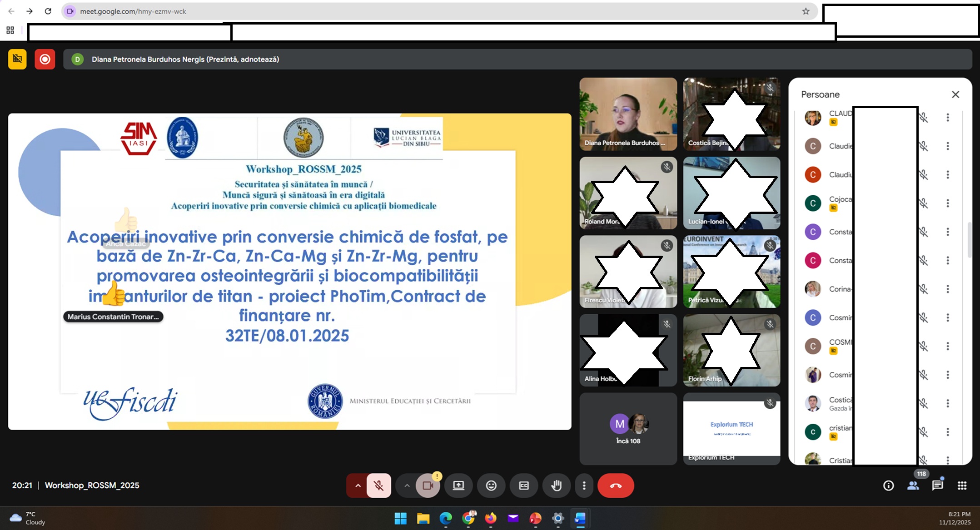
Task: Toggle the camera button on
Action: pyautogui.click(x=428, y=485)
